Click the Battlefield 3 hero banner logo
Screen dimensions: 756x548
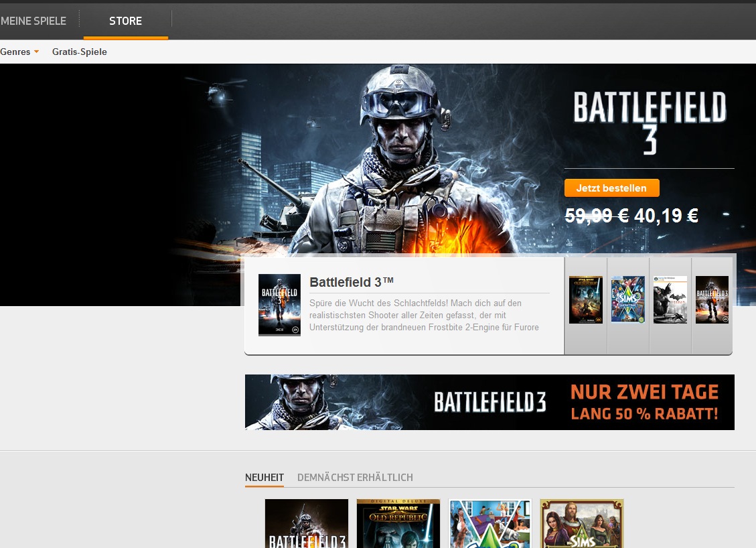pyautogui.click(x=650, y=123)
